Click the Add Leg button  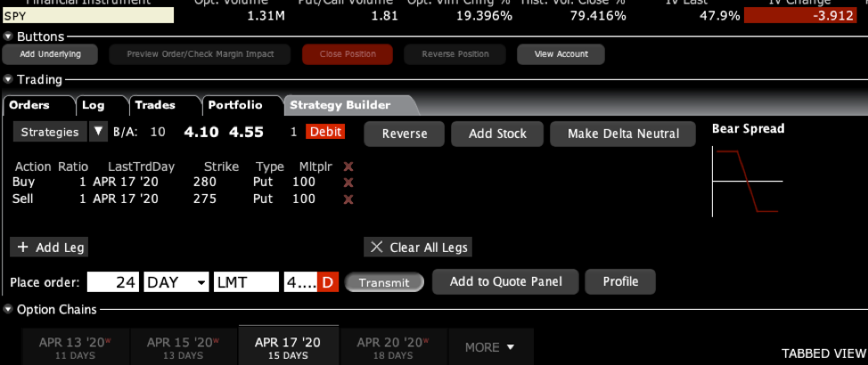pyautogui.click(x=50, y=247)
